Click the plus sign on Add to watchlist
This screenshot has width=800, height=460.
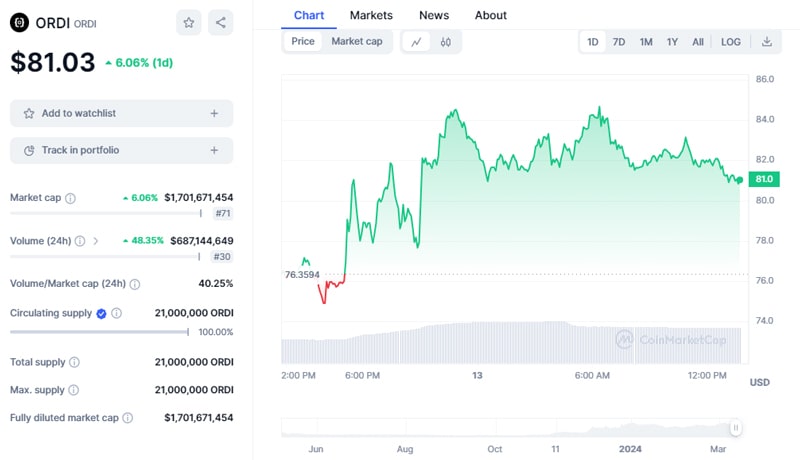point(214,113)
